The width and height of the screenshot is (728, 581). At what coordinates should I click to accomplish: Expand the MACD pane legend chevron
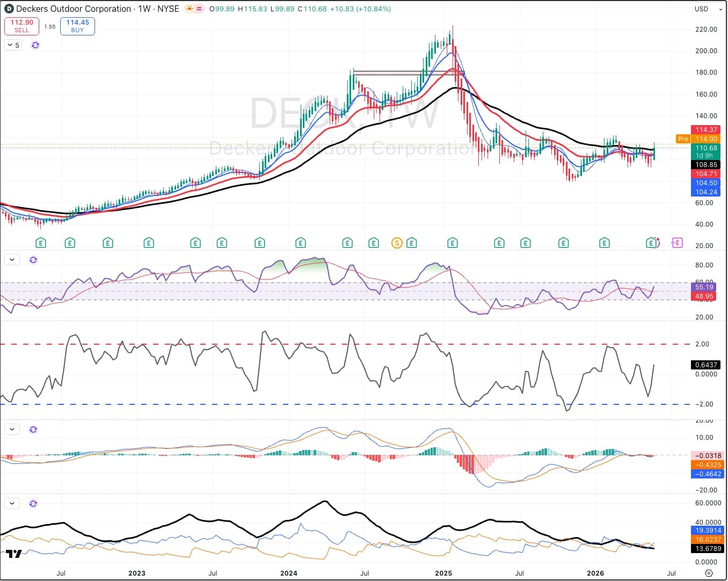(x=12, y=430)
